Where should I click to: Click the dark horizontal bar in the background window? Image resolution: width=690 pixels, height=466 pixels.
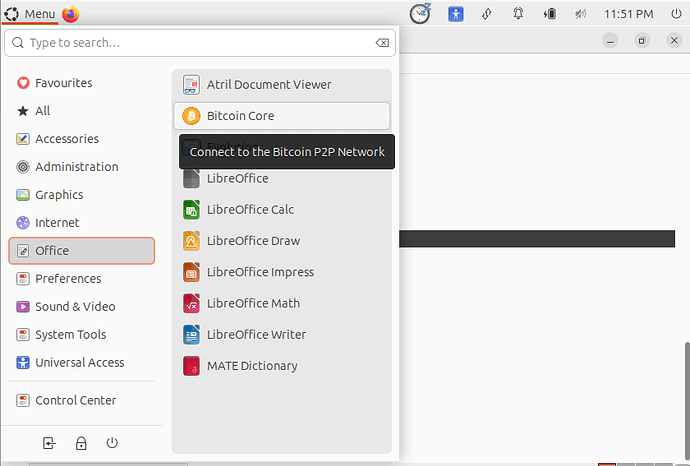coord(537,239)
